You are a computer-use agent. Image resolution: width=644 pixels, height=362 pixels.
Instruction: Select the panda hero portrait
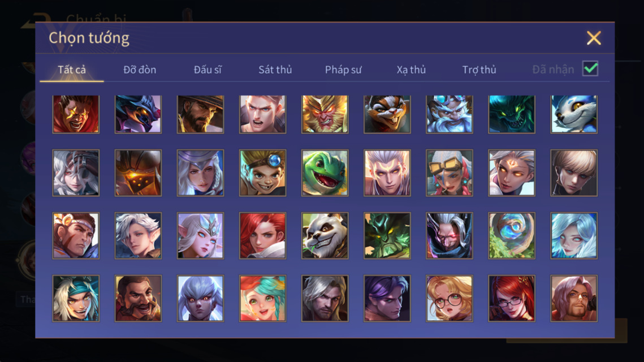[325, 235]
